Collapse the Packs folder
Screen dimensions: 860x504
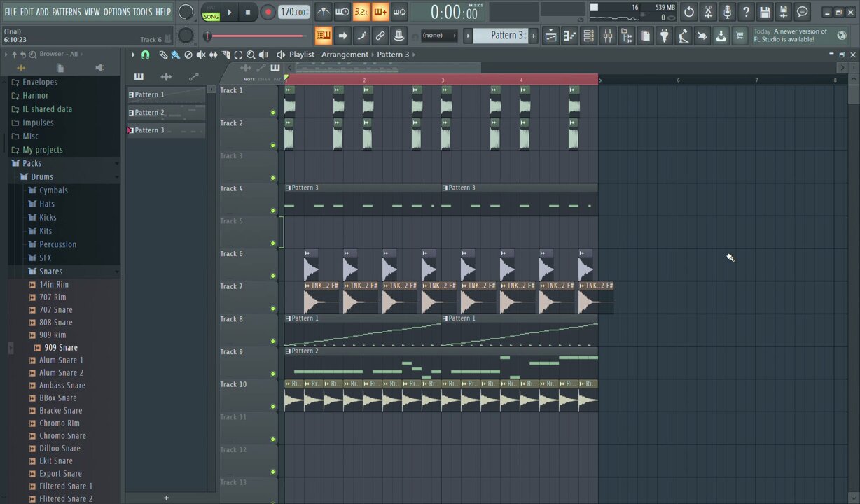64,163
